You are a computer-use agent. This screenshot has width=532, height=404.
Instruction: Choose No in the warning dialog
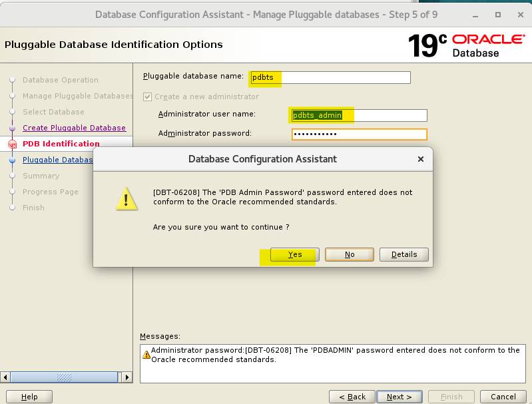(349, 254)
